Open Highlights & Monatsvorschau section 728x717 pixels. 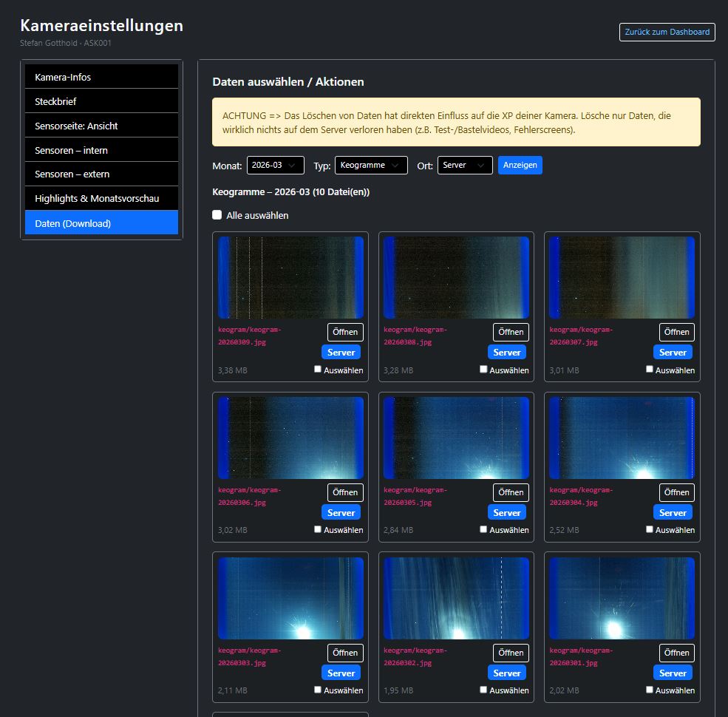[101, 198]
